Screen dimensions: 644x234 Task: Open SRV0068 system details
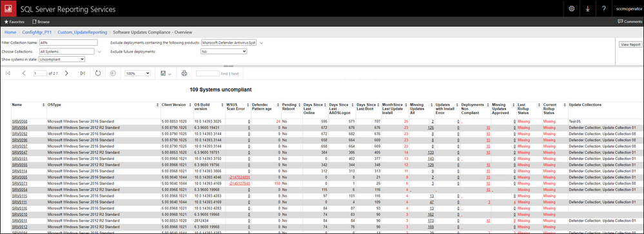click(20, 122)
